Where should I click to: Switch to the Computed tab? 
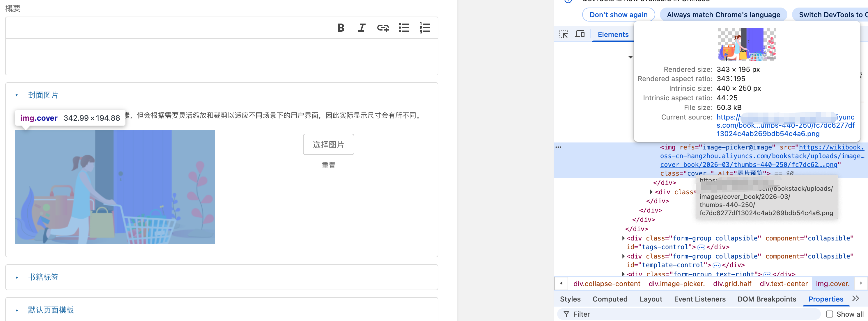[610, 299]
